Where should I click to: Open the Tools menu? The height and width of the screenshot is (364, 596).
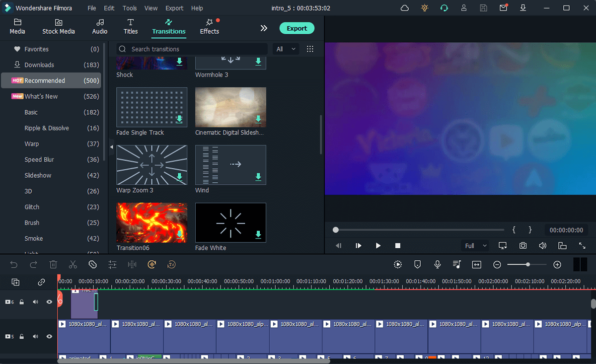tap(130, 8)
